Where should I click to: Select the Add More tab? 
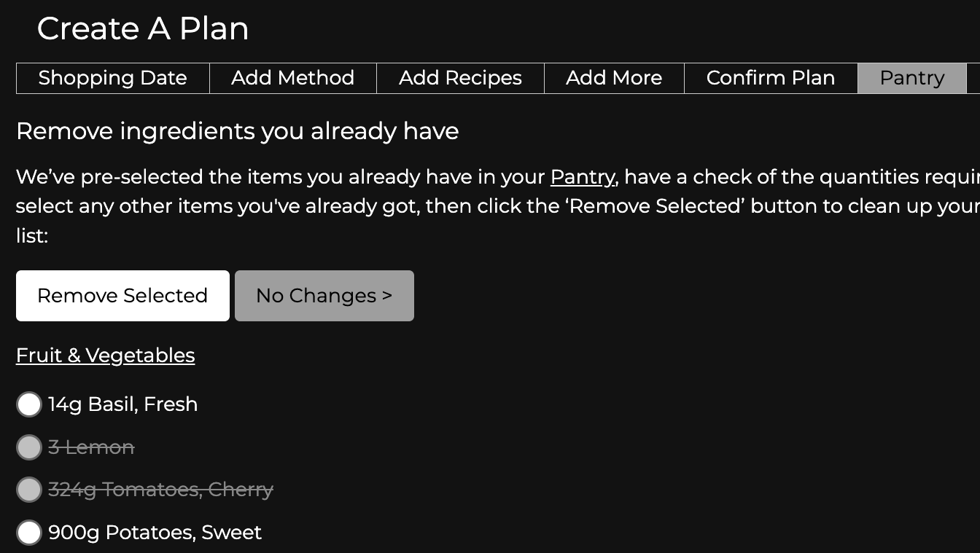pyautogui.click(x=614, y=78)
